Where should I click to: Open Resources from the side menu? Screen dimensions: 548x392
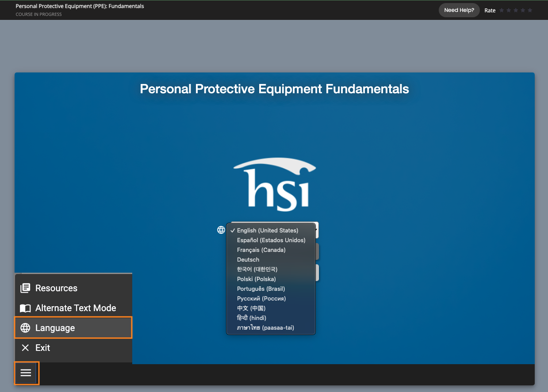[x=73, y=288]
